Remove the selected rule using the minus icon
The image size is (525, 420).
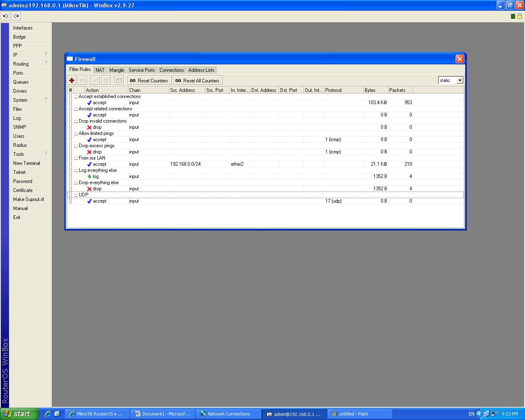82,80
